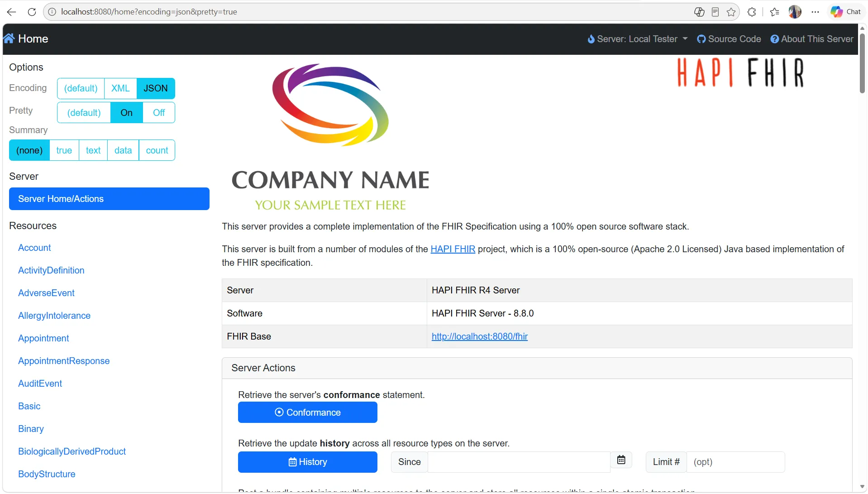This screenshot has width=868, height=494.
Task: Open the AuditEvent resource
Action: [40, 384]
